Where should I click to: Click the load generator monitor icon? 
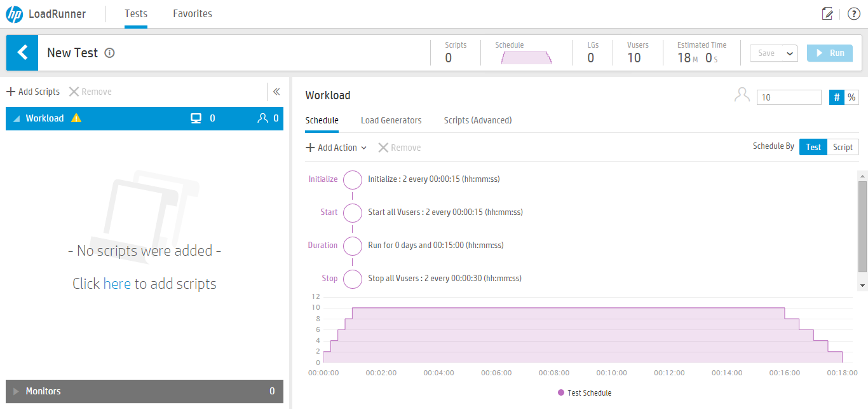(x=196, y=118)
